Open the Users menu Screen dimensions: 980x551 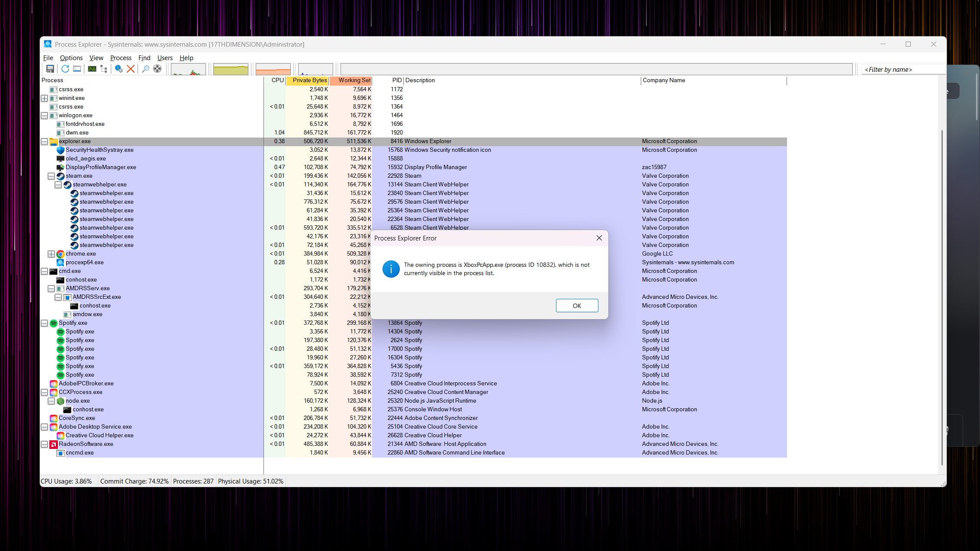(165, 58)
